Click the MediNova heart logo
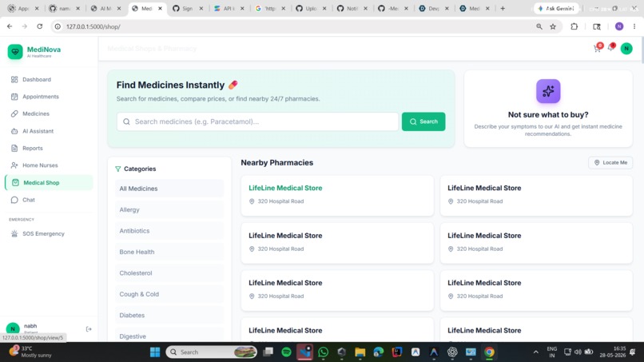Screen dimensions: 644x362 coord(15,52)
